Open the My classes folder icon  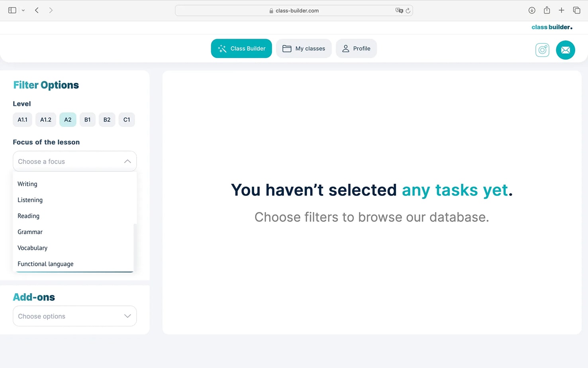click(287, 48)
